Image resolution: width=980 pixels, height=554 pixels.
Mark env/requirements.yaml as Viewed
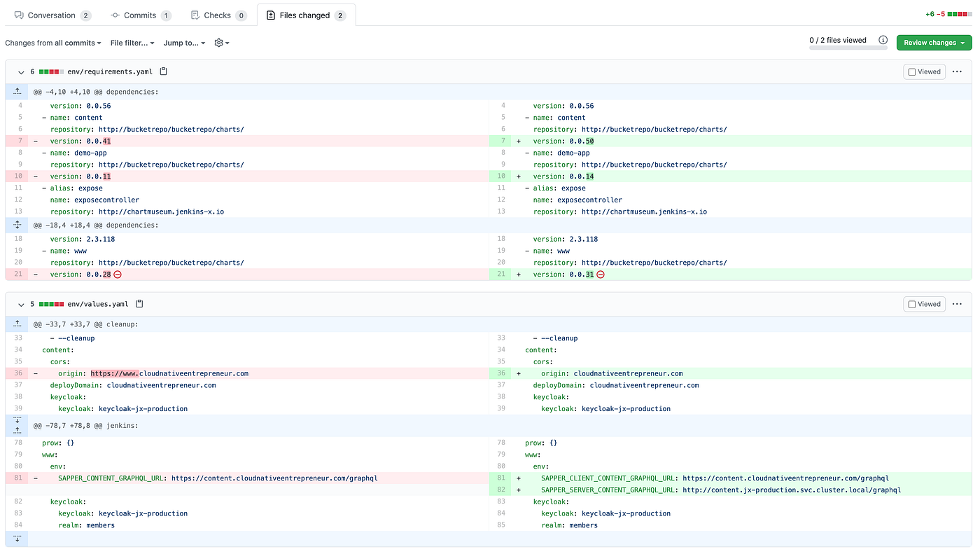[924, 71]
